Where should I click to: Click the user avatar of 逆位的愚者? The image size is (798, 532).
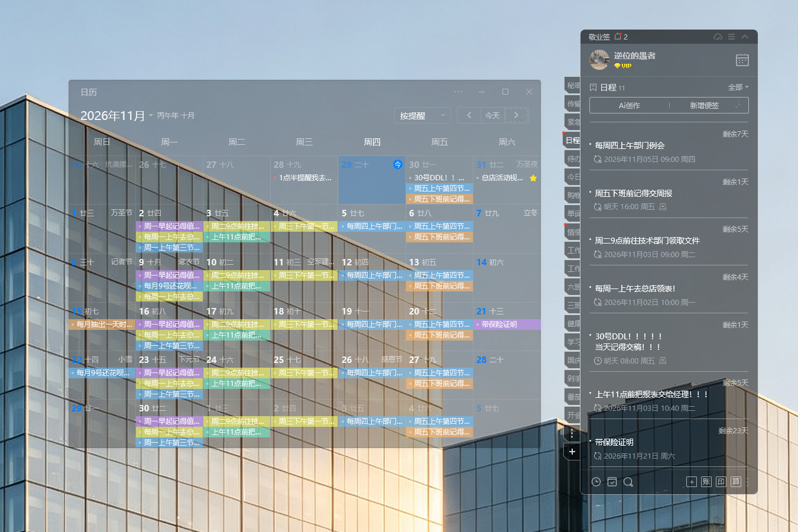(599, 60)
